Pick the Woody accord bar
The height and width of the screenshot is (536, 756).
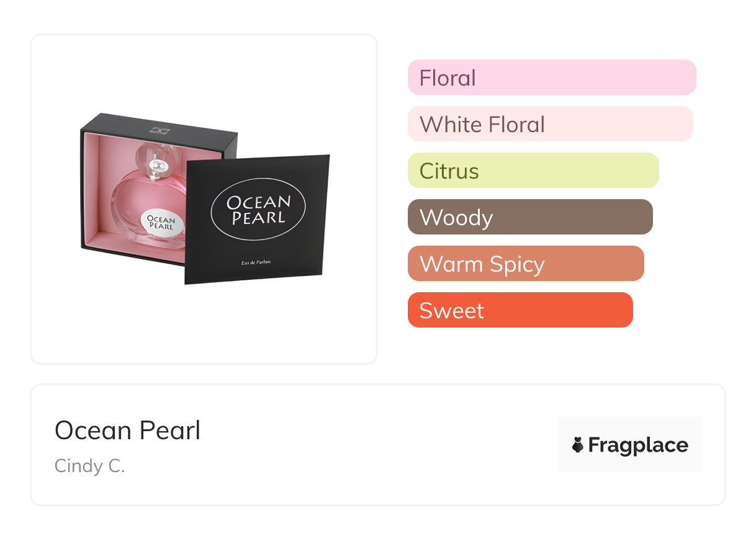coord(529,217)
